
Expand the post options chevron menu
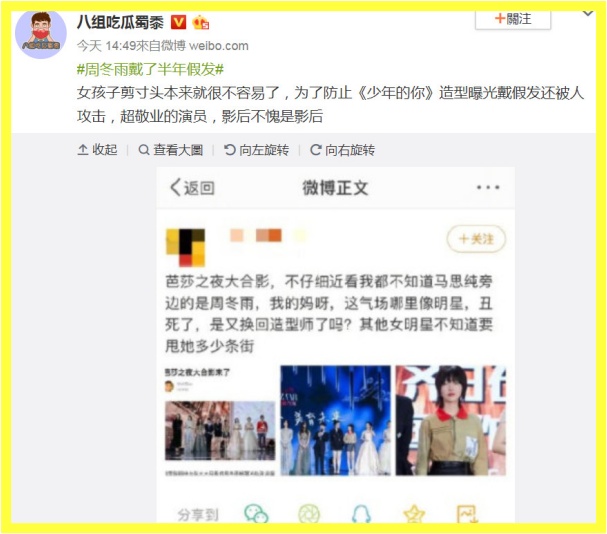[x=588, y=14]
